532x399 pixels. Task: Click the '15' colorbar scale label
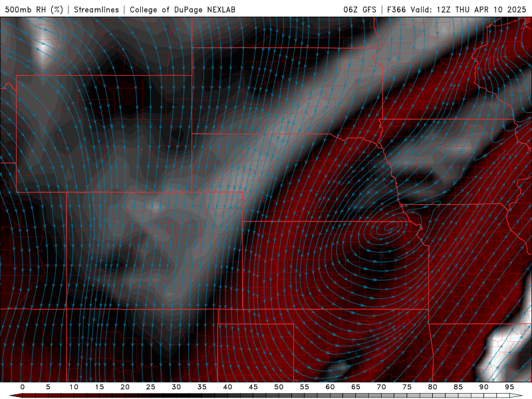pyautogui.click(x=99, y=387)
